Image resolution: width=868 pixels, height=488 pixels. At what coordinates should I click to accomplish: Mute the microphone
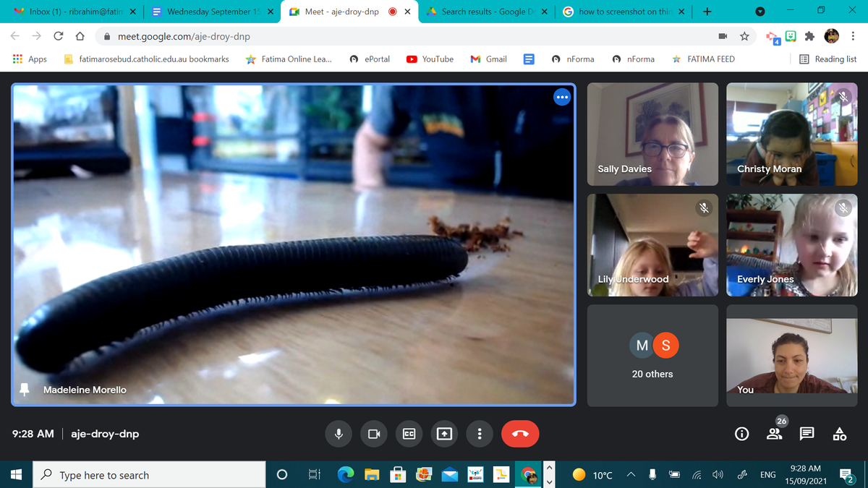(339, 434)
